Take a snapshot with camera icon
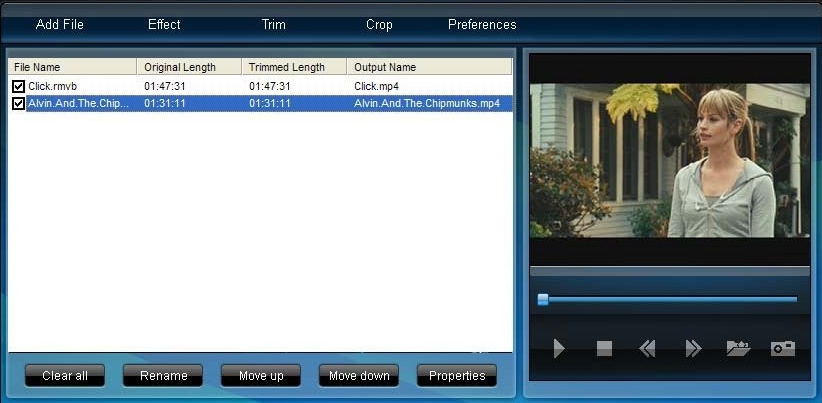822x403 pixels. coord(783,348)
